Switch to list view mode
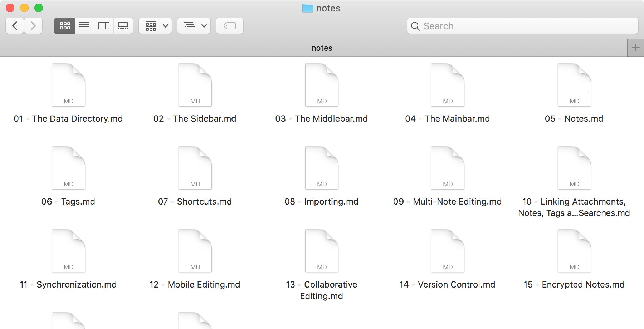 pyautogui.click(x=84, y=25)
